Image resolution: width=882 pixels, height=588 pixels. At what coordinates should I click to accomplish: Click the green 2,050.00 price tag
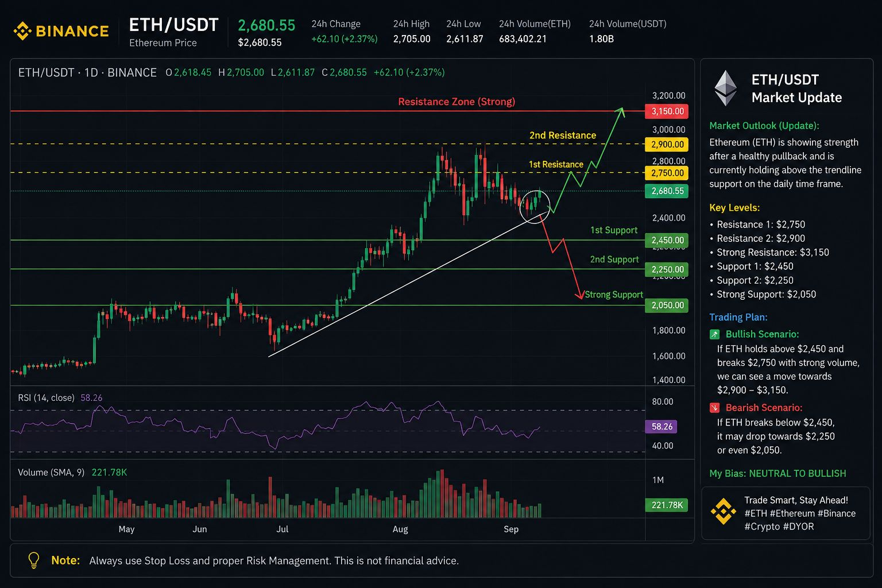(667, 305)
